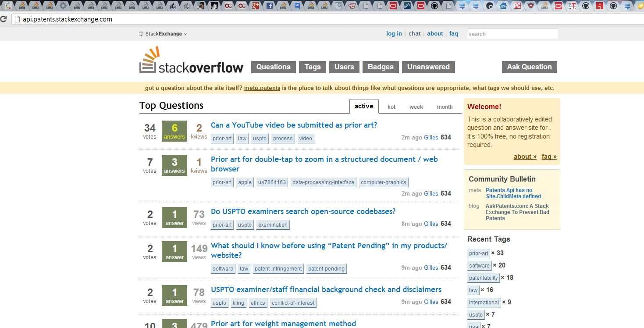Open the AskPatents.com blog post link
644x328 pixels.
[517, 212]
